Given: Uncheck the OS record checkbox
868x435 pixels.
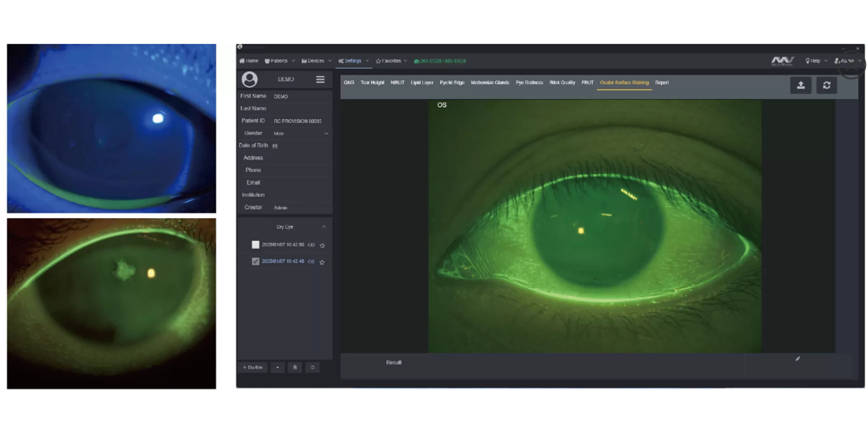Looking at the screenshot, I should 255,261.
